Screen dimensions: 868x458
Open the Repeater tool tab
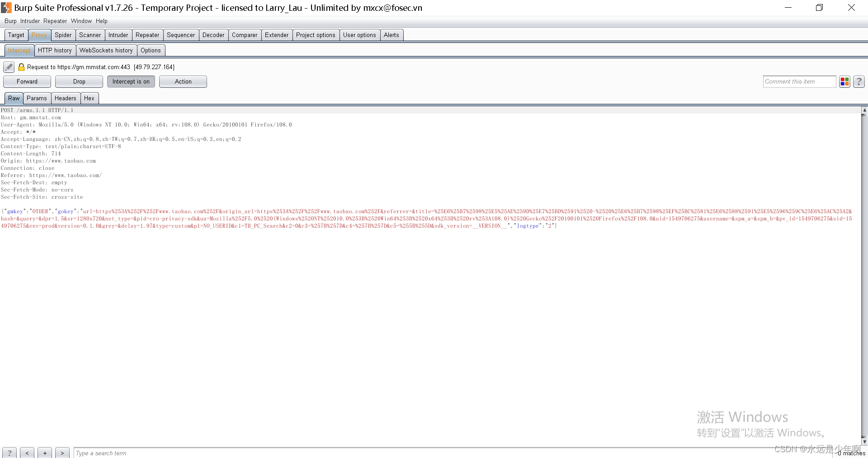coord(147,35)
